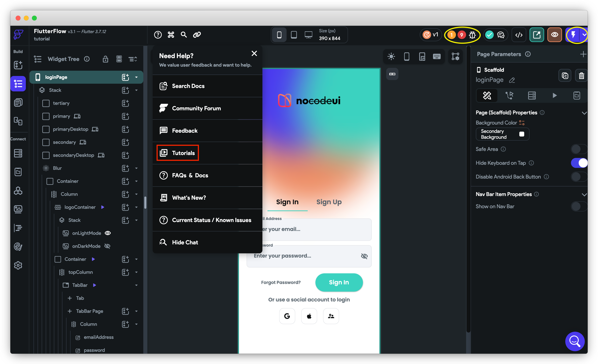The height and width of the screenshot is (364, 598).
Task: Open project issues bug icon
Action: (x=472, y=35)
